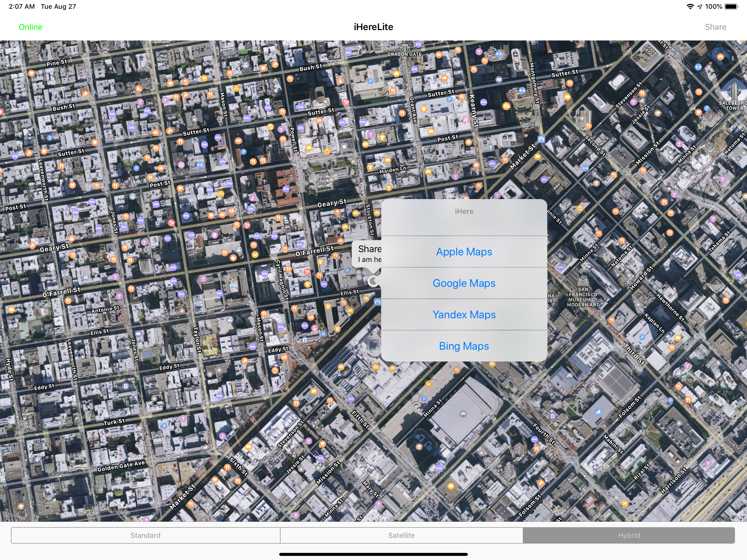
Task: Tap the location services arrow in status bar
Action: click(700, 7)
